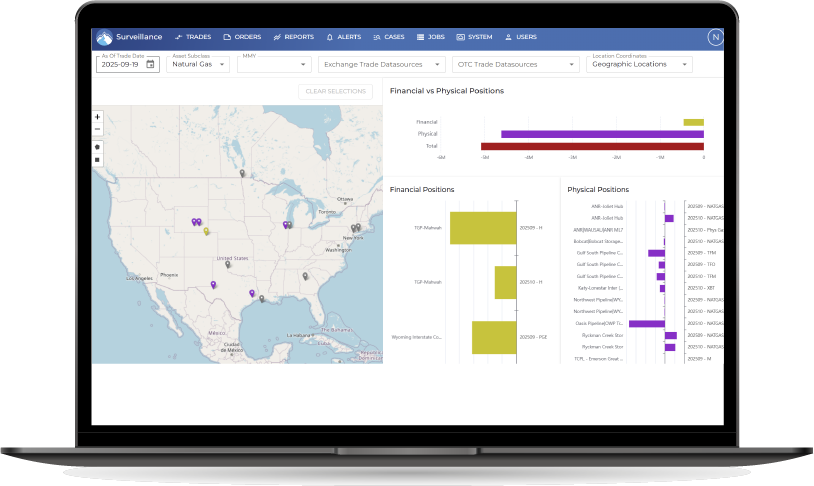Image resolution: width=814 pixels, height=486 pixels.
Task: Open the user profile avatar
Action: 714,37
